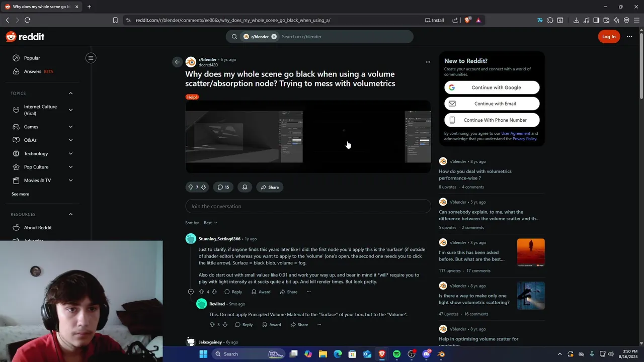Image resolution: width=644 pixels, height=362 pixels.
Task: Collapse the RESOURCES section
Action: point(70,214)
